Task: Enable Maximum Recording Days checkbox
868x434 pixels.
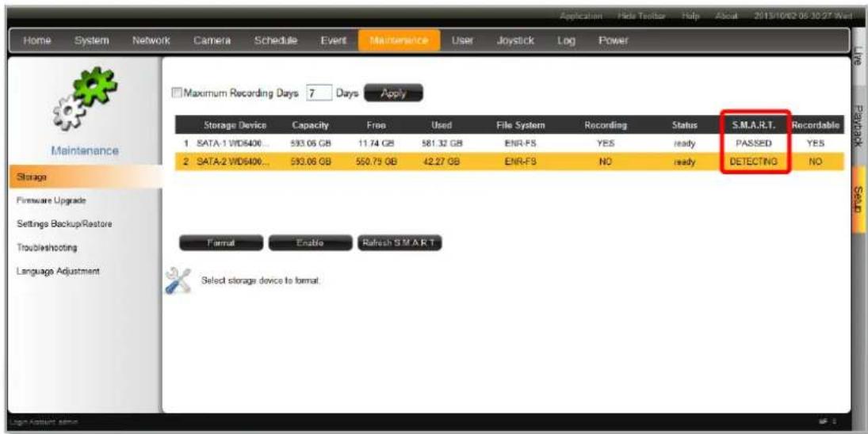Action: (x=177, y=93)
